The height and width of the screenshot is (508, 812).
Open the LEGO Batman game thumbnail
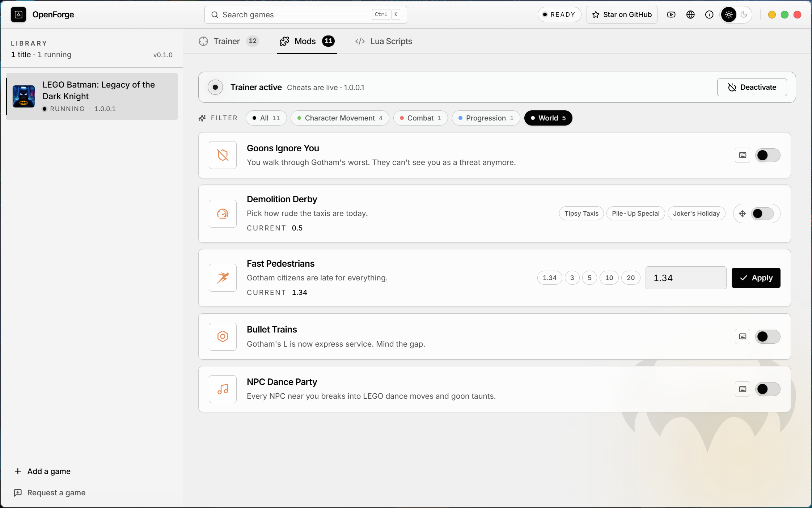pyautogui.click(x=24, y=96)
